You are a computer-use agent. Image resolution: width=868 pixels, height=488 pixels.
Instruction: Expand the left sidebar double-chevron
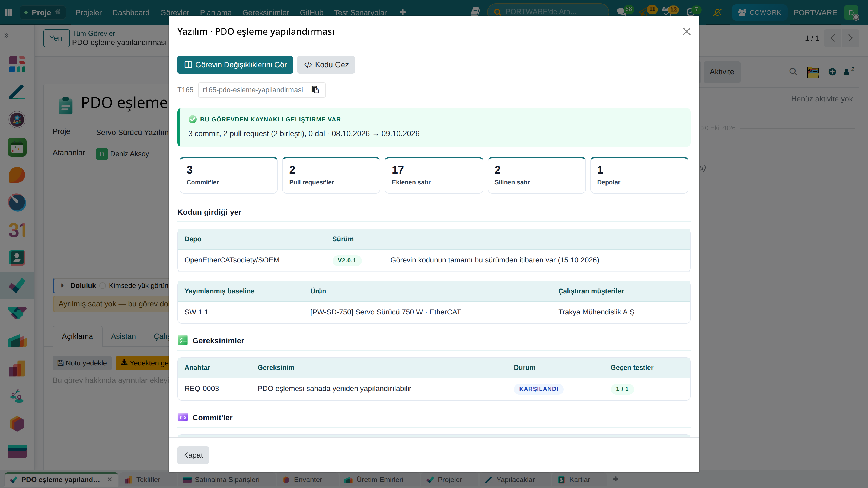[7, 35]
